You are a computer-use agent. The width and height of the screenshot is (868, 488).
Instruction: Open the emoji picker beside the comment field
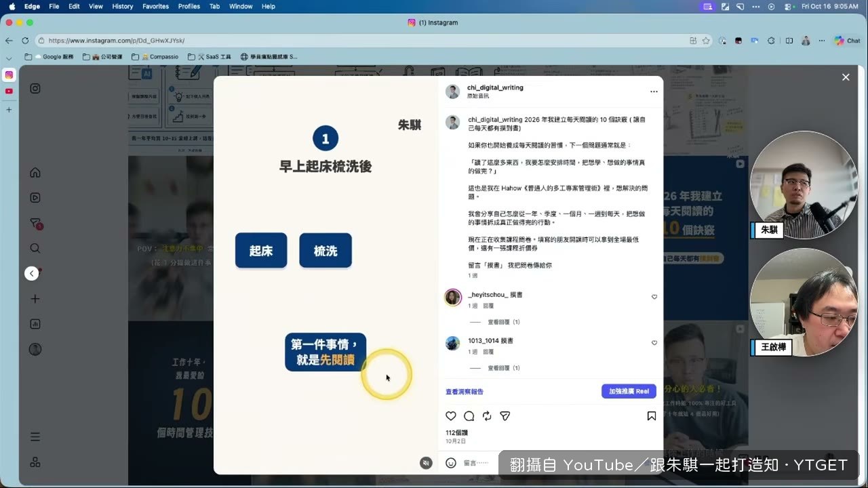451,463
